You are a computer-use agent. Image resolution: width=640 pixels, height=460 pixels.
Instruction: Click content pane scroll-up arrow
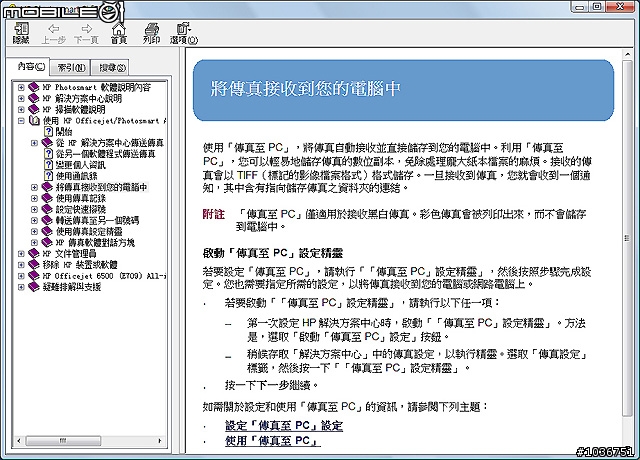pos(627,54)
